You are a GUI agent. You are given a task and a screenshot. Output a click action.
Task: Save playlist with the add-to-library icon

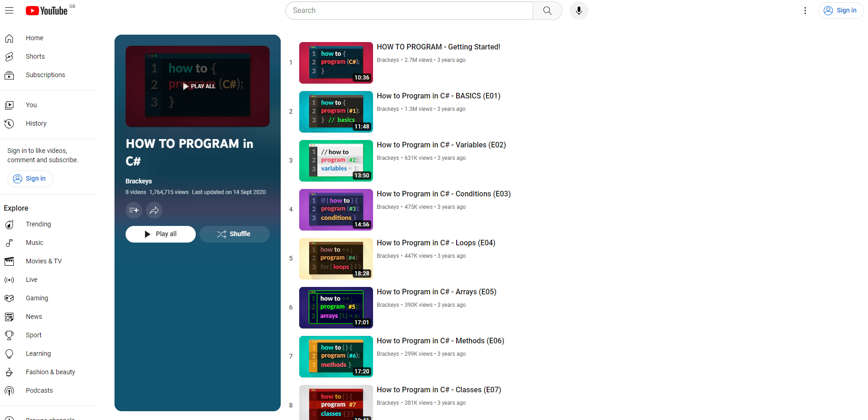(134, 210)
